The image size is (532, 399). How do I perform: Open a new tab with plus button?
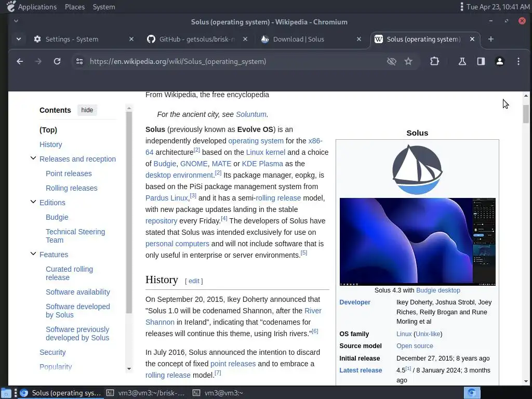coord(490,39)
